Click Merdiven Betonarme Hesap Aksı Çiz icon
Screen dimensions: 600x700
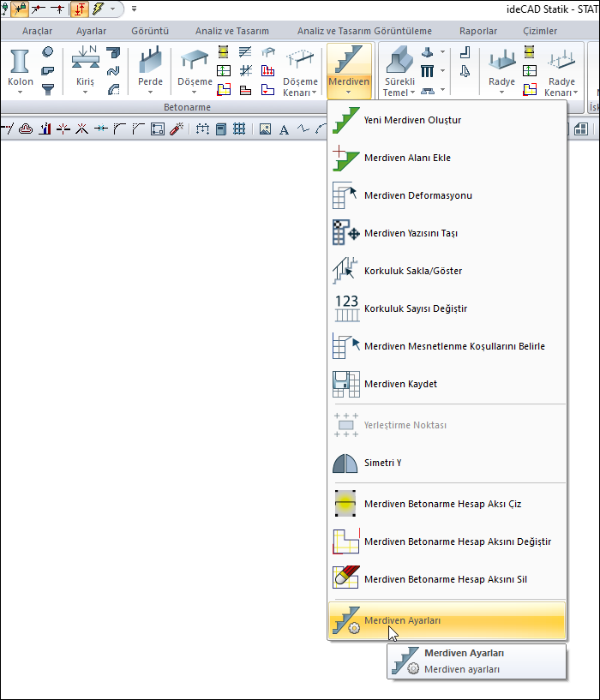[x=345, y=504]
